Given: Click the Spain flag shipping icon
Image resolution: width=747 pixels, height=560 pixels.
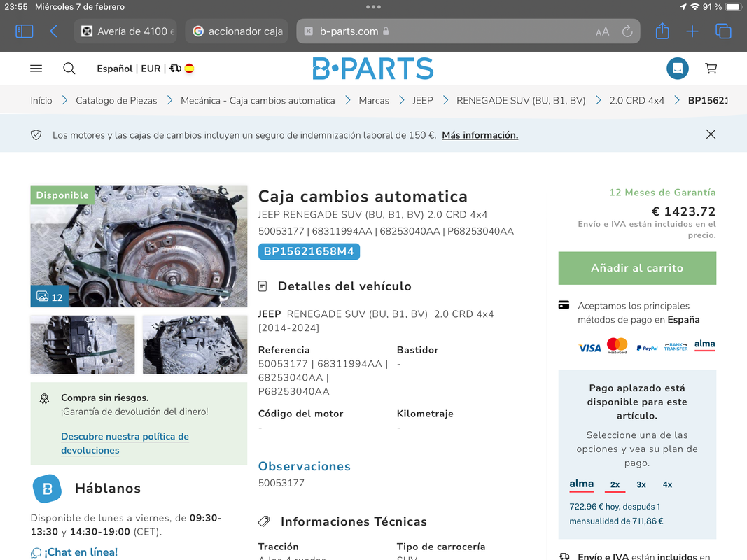Looking at the screenshot, I should (189, 69).
